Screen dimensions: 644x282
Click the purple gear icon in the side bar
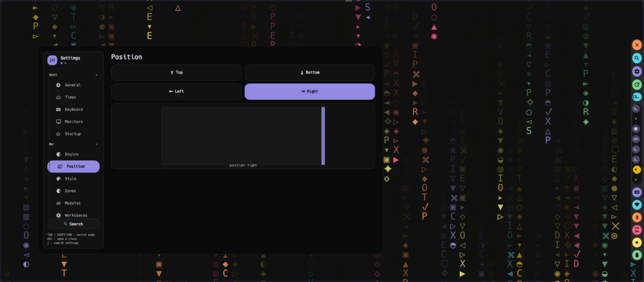coord(637,71)
